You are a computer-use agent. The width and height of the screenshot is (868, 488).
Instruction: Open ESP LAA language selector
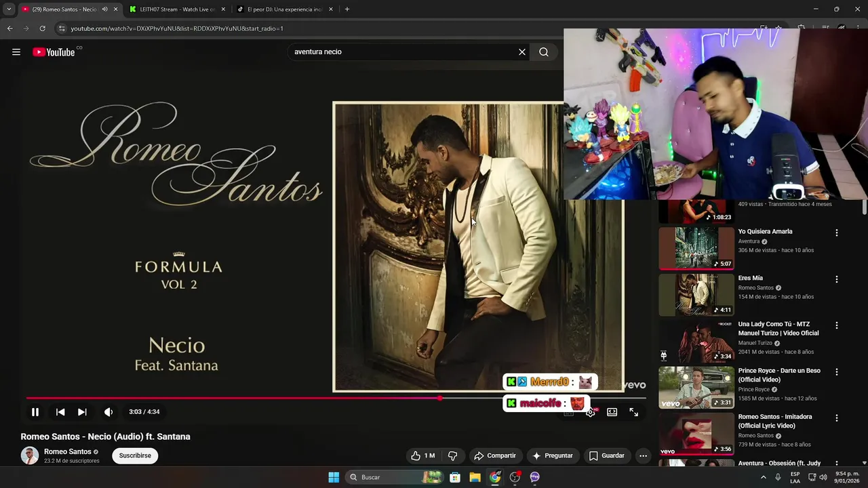[795, 477]
